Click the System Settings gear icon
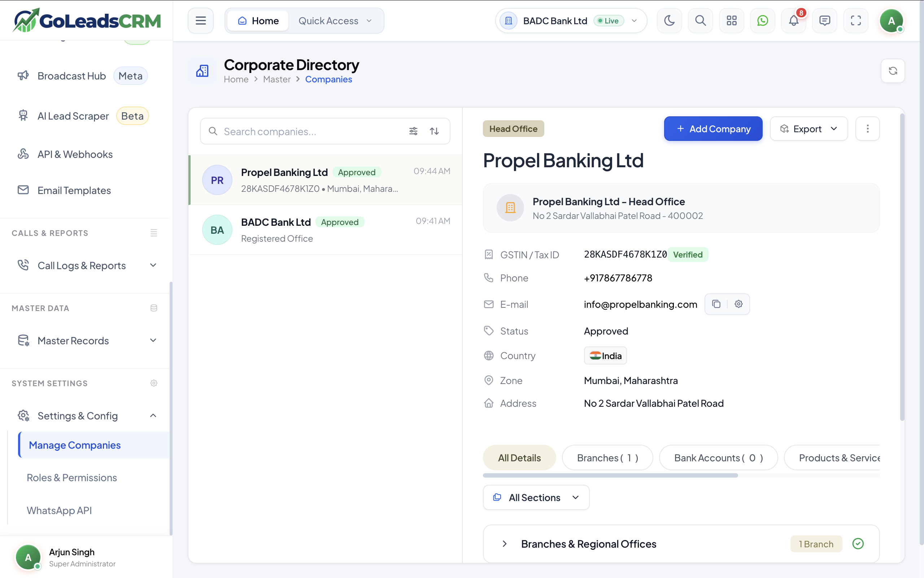The height and width of the screenshot is (578, 924). (153, 383)
